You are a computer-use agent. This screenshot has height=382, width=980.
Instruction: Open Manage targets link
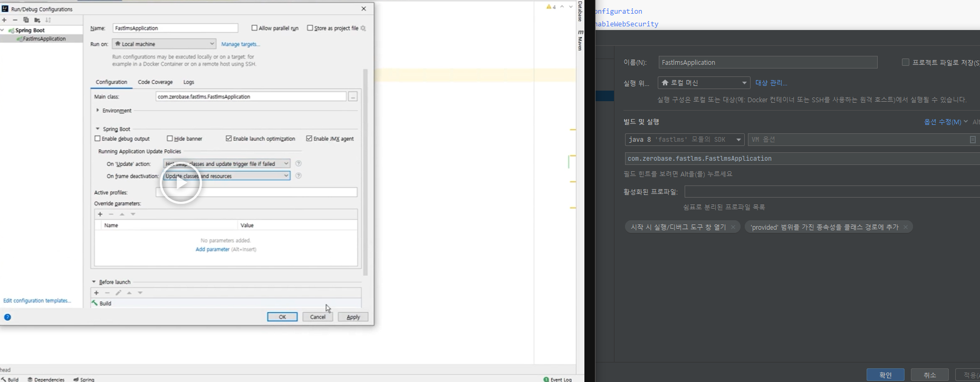(241, 44)
